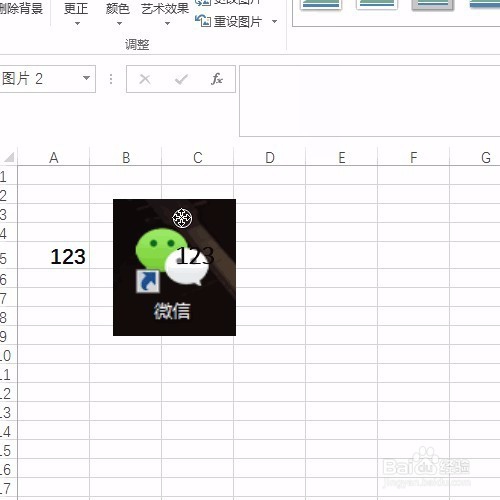
Task: Click the formula bar input area
Action: [x=370, y=101]
